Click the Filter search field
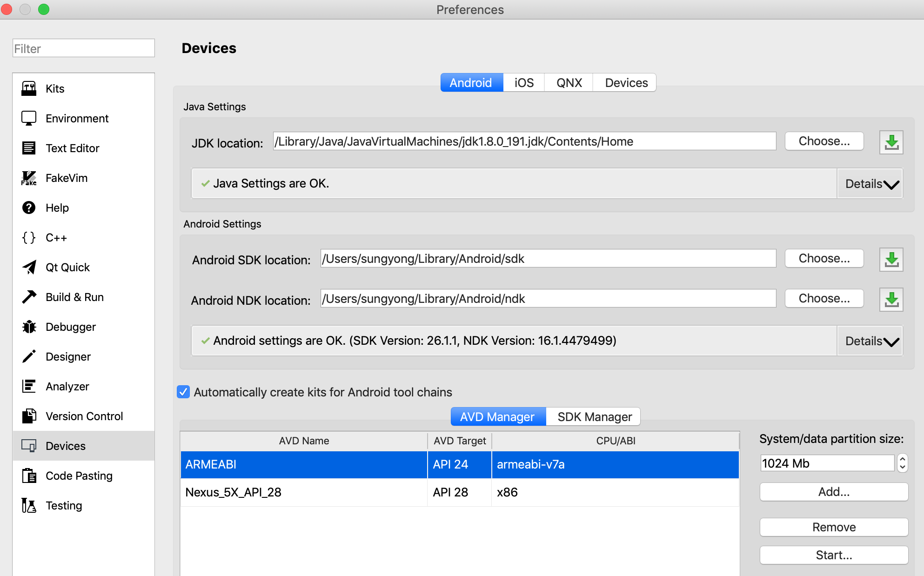Screen dimensions: 924x576 tap(84, 48)
